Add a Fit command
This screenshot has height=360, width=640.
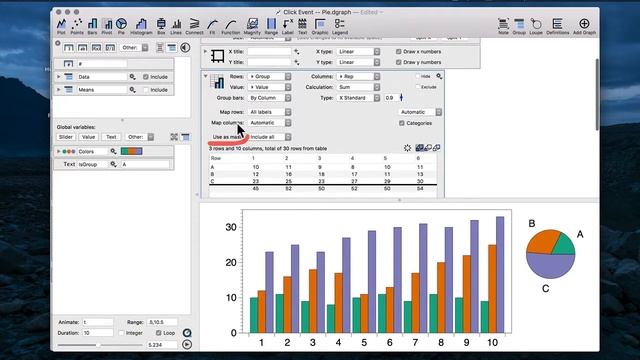coord(212,26)
